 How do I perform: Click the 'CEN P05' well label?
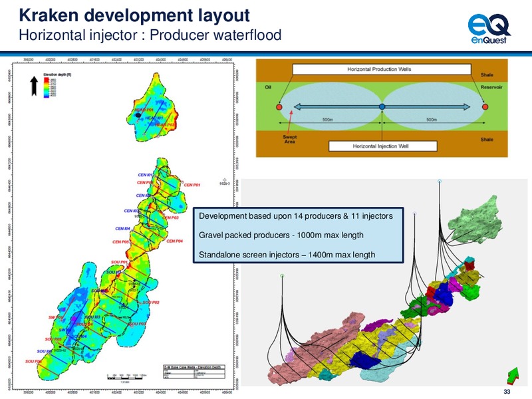pyautogui.click(x=121, y=242)
